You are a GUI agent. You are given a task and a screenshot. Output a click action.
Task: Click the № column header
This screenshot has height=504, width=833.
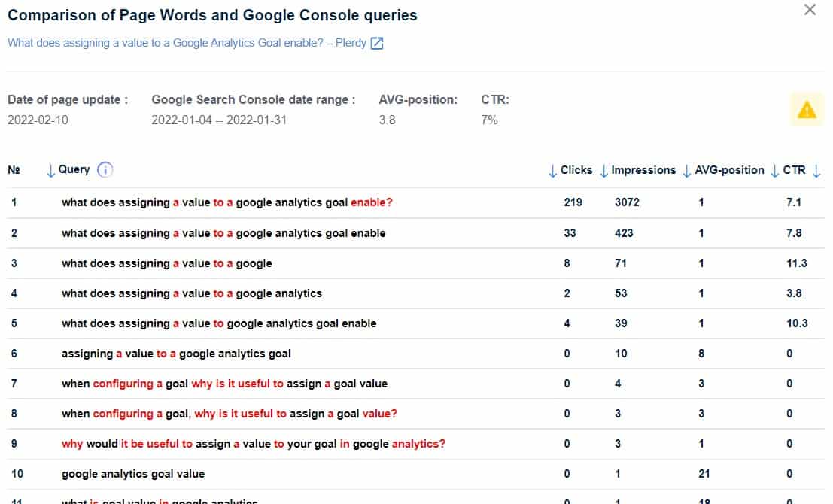pos(14,170)
